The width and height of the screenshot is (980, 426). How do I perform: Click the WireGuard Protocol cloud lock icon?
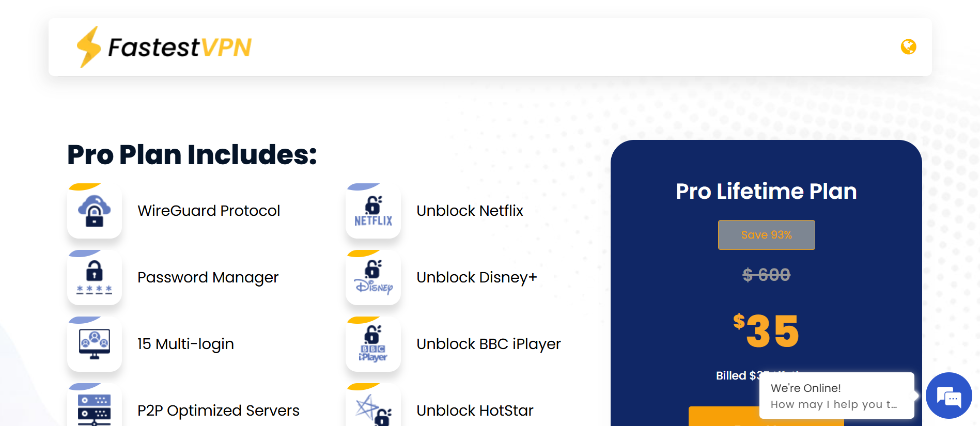coord(95,211)
